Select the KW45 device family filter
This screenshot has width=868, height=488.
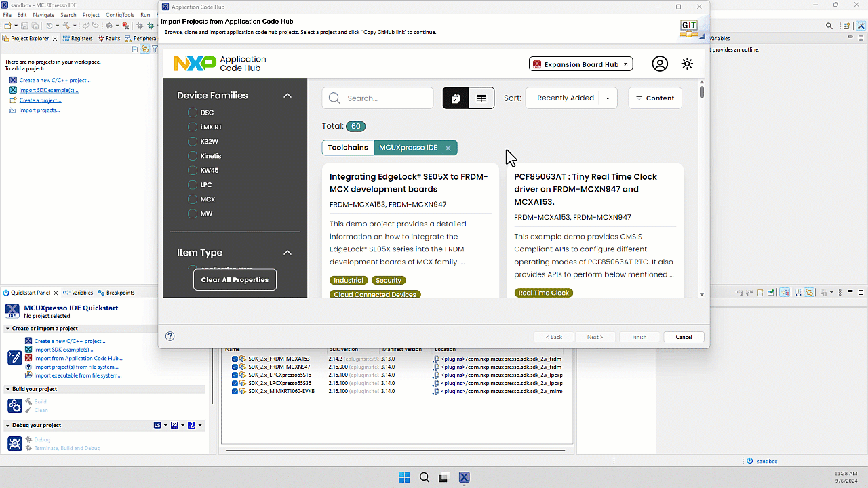(x=193, y=170)
